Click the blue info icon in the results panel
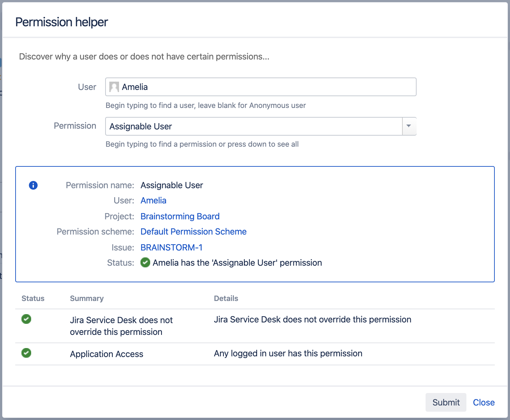This screenshot has height=420, width=510. pos(33,185)
